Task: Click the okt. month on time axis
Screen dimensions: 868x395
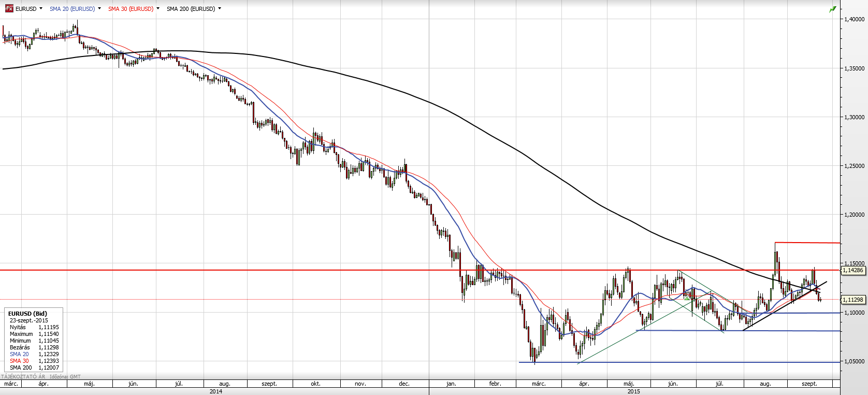Action: 315,384
